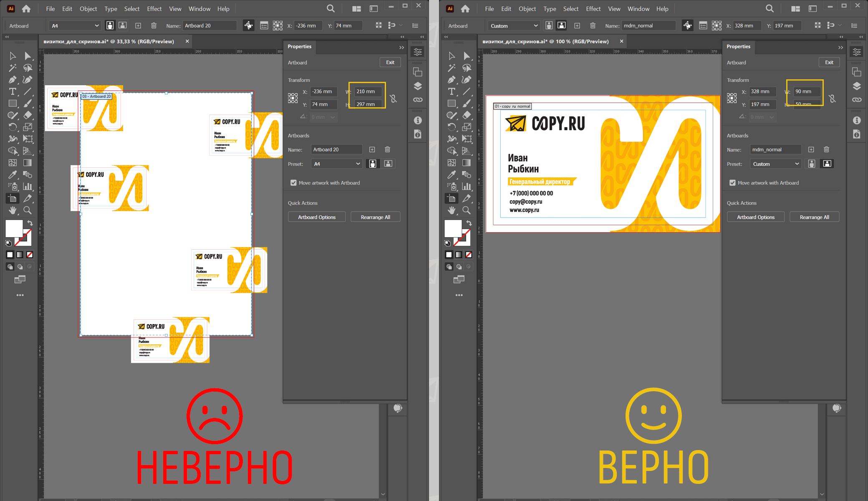Pick the Eraser tool in left window

tap(28, 115)
